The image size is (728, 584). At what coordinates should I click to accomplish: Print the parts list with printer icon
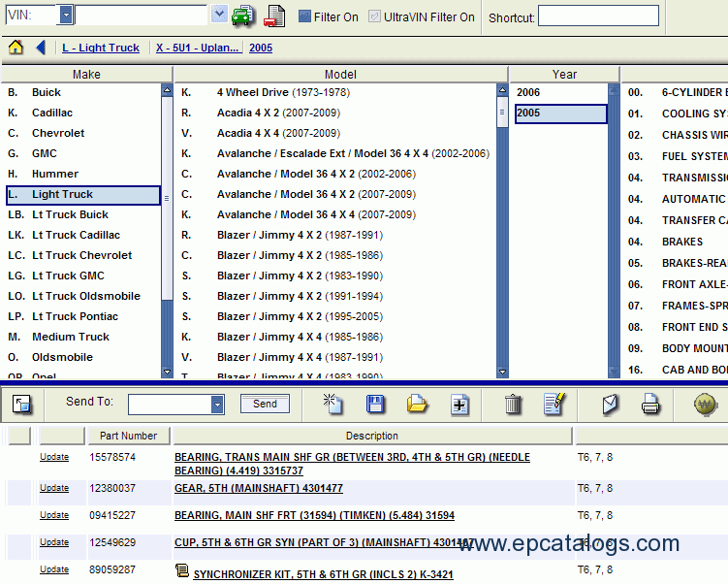click(650, 405)
